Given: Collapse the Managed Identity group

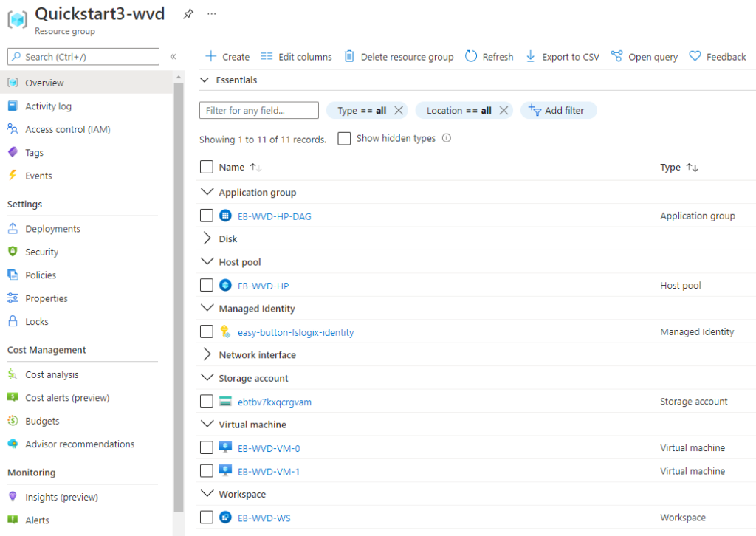Looking at the screenshot, I should pos(207,308).
